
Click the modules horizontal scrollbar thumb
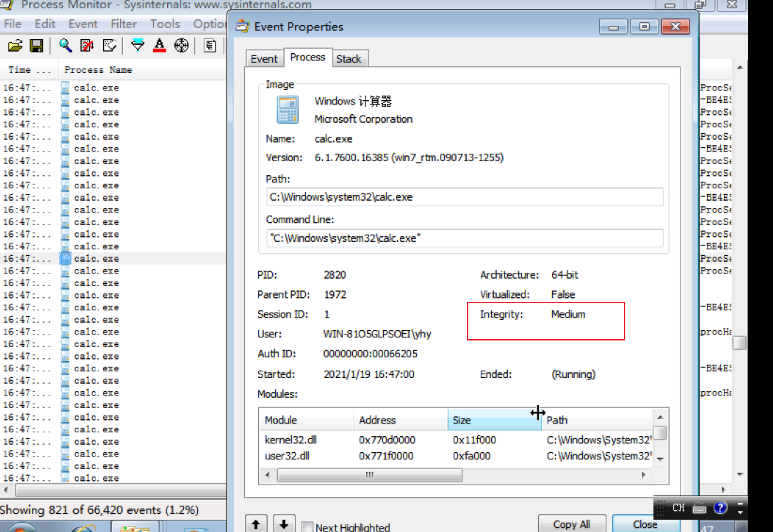tap(369, 475)
